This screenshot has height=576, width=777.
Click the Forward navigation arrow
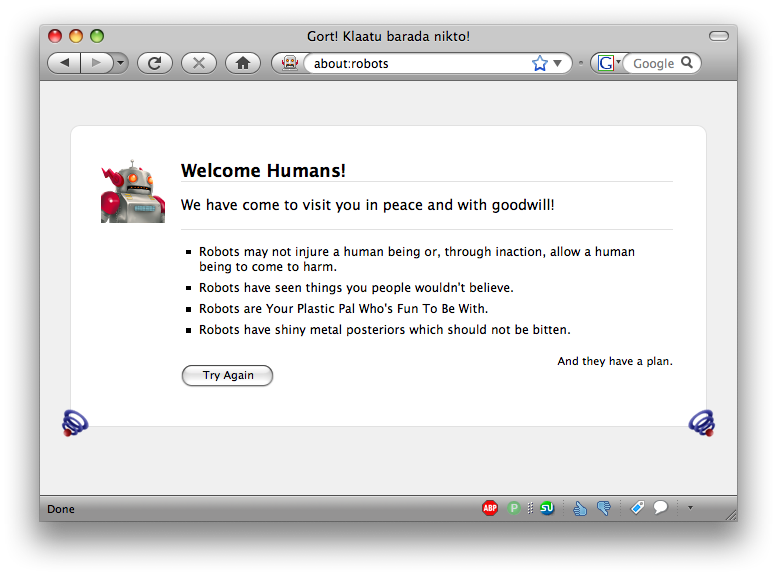[x=96, y=63]
